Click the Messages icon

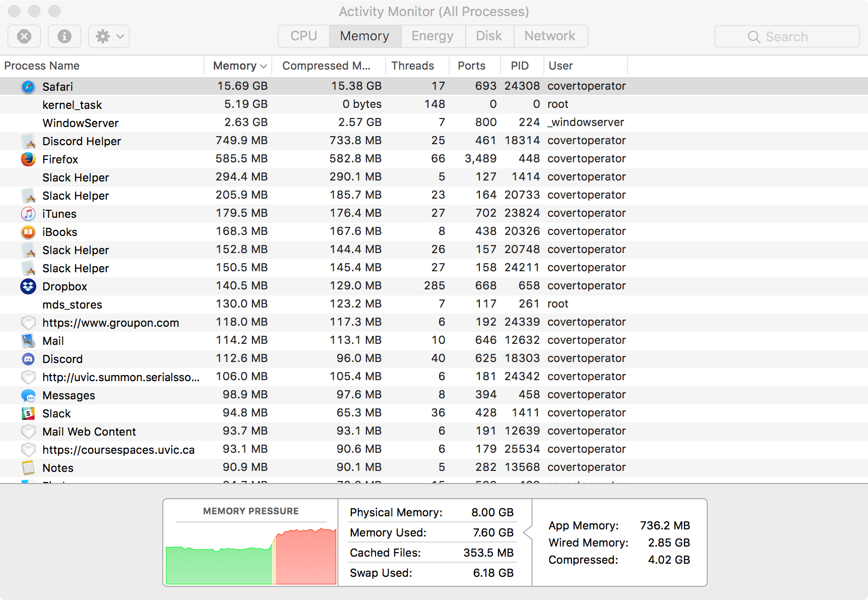tap(28, 395)
